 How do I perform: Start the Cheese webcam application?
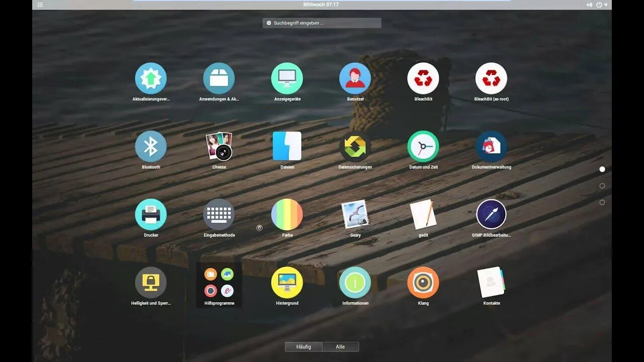coord(219,146)
